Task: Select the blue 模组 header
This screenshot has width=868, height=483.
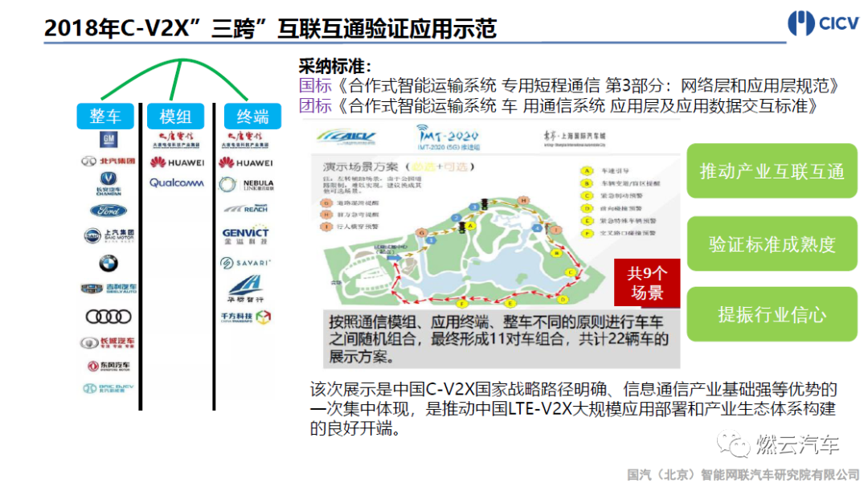Action: pos(175,117)
